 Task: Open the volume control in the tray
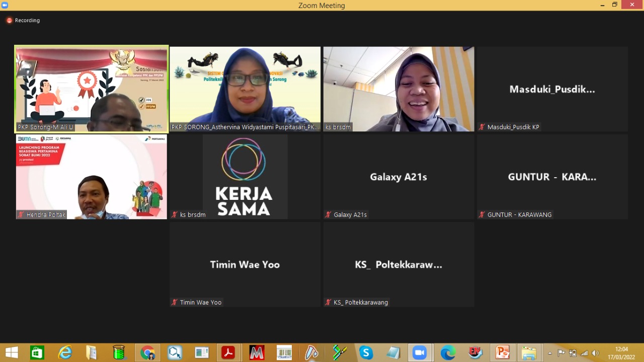[596, 353]
